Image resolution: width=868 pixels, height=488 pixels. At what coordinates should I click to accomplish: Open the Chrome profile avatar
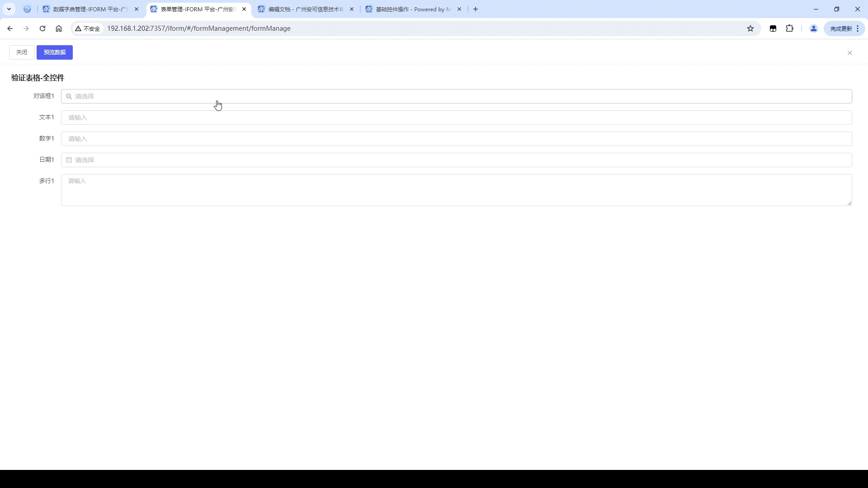(x=813, y=28)
